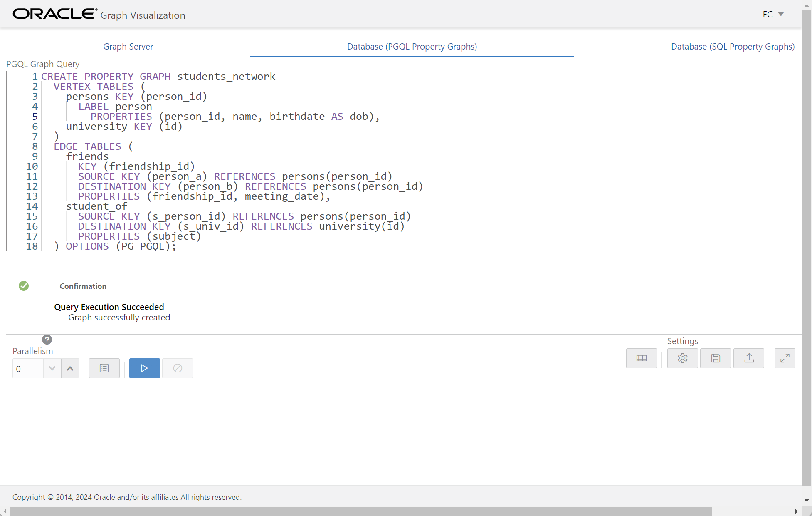Image resolution: width=812 pixels, height=516 pixels.
Task: Switch to Graph Server tab
Action: [x=128, y=47]
